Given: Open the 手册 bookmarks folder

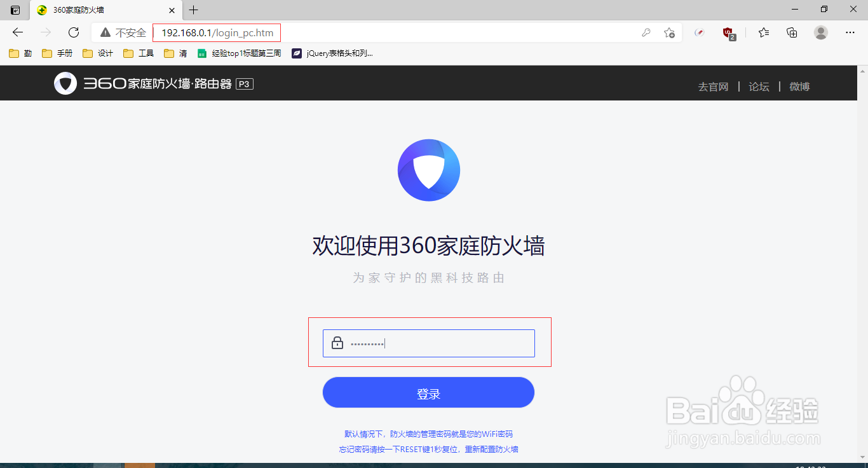Looking at the screenshot, I should click(57, 53).
